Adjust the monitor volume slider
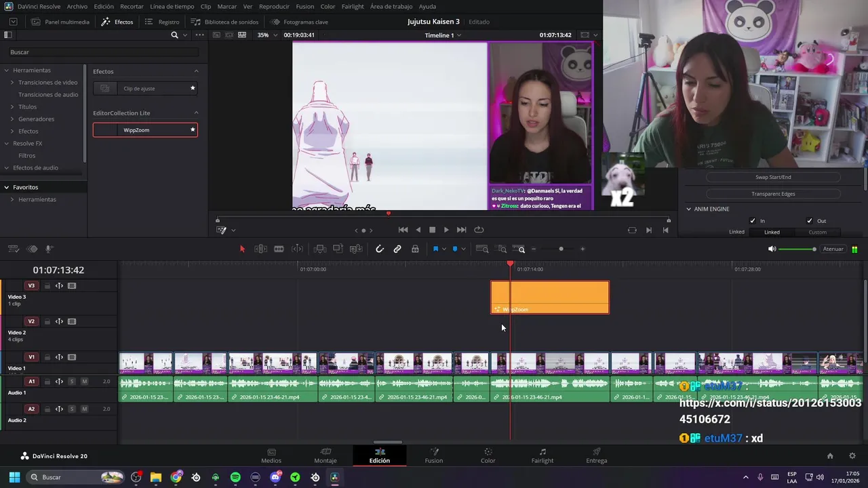The image size is (868, 488). point(797,249)
